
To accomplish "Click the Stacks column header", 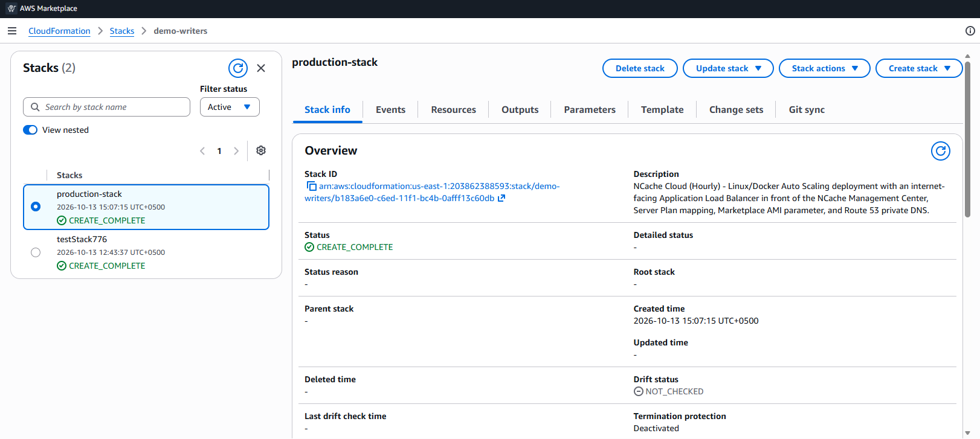I will 69,175.
